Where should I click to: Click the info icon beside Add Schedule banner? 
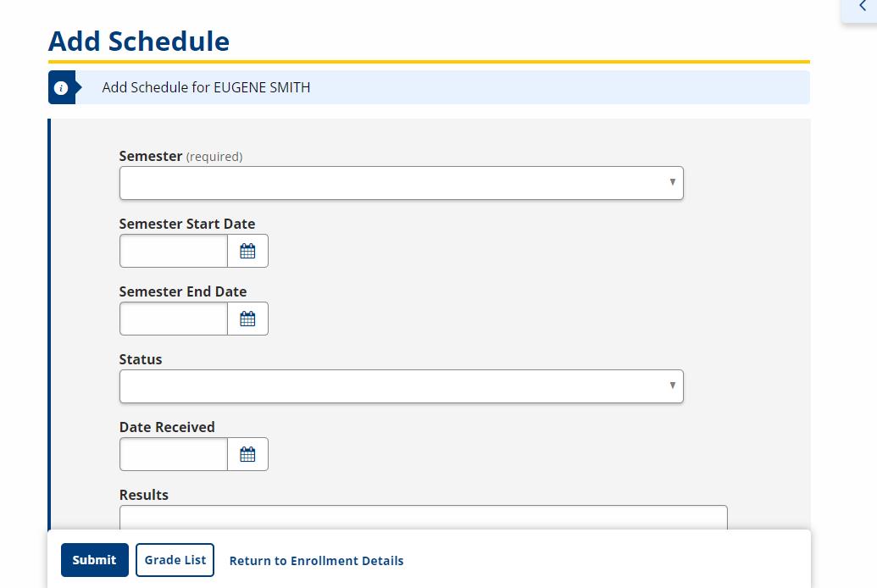[61, 88]
